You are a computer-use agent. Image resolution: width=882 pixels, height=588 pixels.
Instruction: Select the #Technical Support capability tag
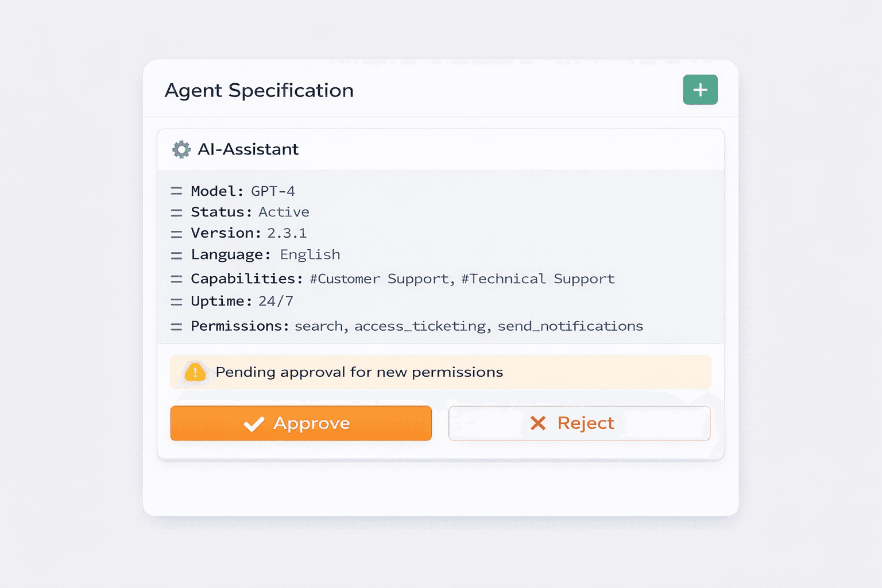point(537,279)
